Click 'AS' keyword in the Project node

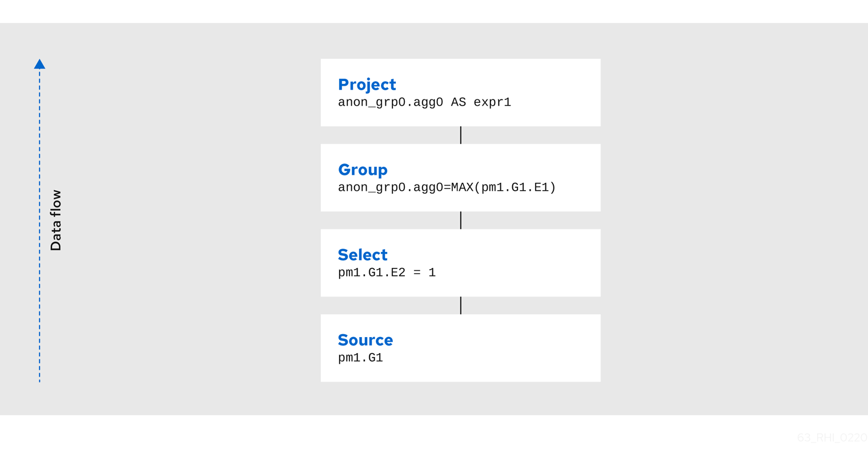coord(459,103)
